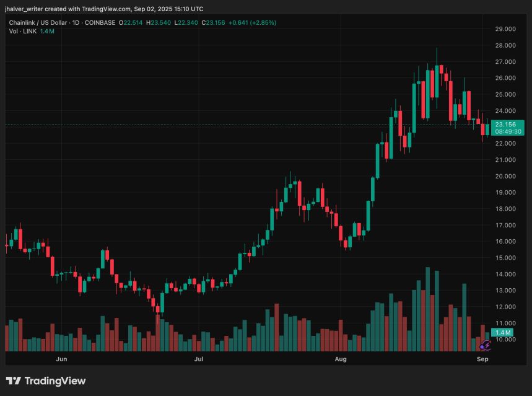Click the Aug label on the time axis
532x396 pixels.
(341, 359)
